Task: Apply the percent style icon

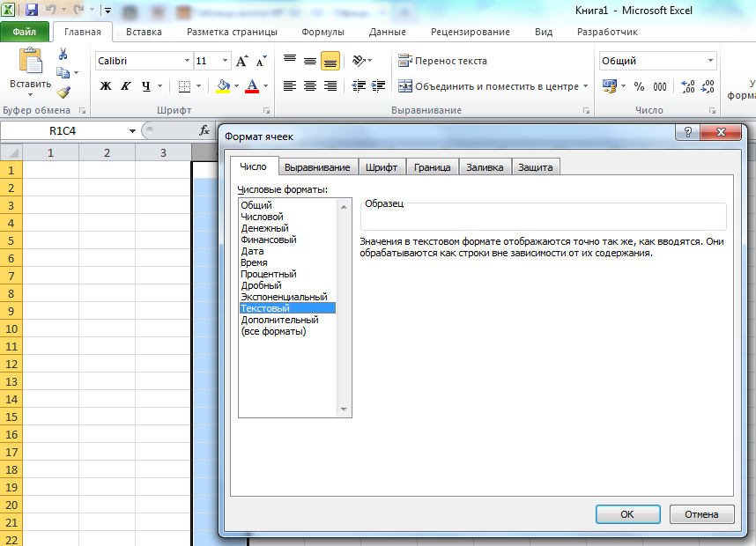Action: pos(640,86)
